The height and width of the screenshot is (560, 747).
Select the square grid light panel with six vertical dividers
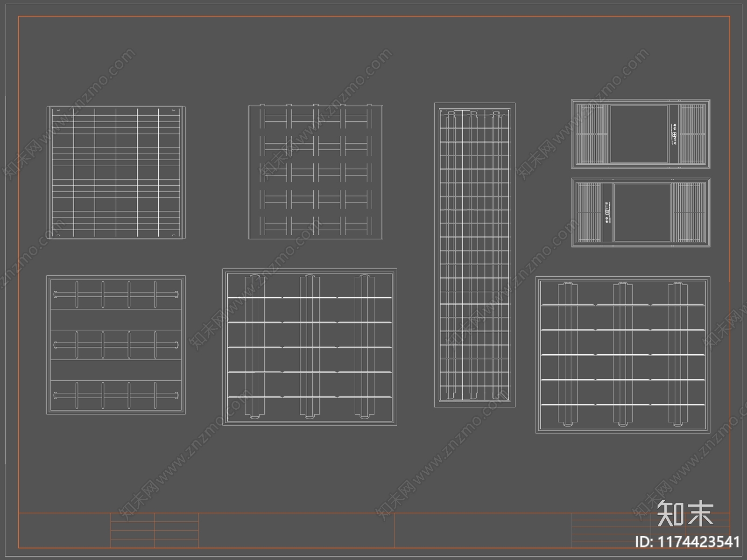116,173
